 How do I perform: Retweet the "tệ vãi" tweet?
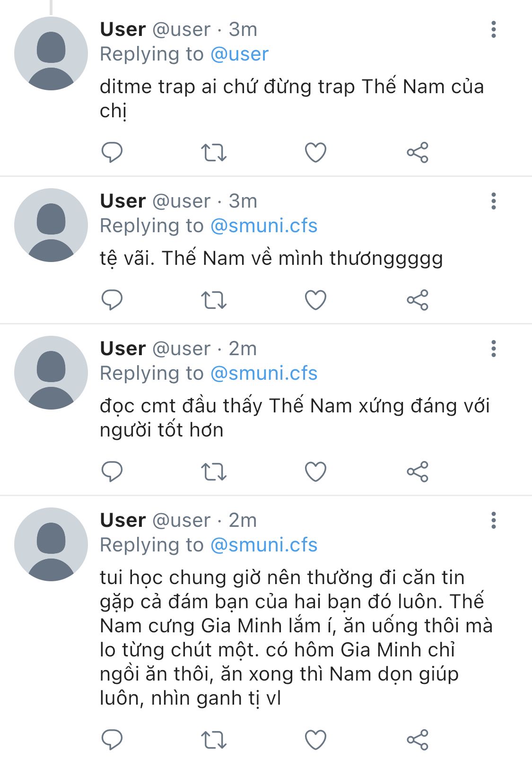tap(214, 300)
